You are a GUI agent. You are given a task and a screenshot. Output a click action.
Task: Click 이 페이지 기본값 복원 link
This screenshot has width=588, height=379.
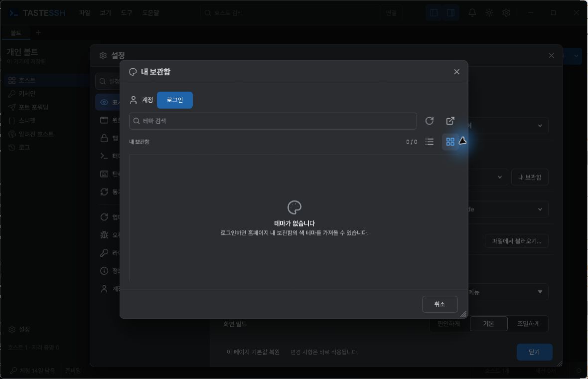pos(253,352)
